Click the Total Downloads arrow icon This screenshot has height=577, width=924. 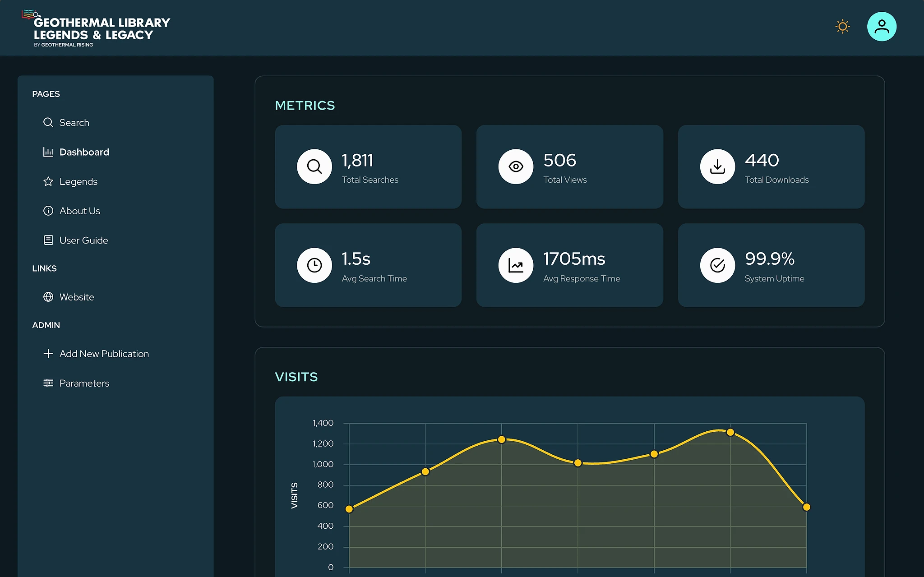click(x=717, y=166)
